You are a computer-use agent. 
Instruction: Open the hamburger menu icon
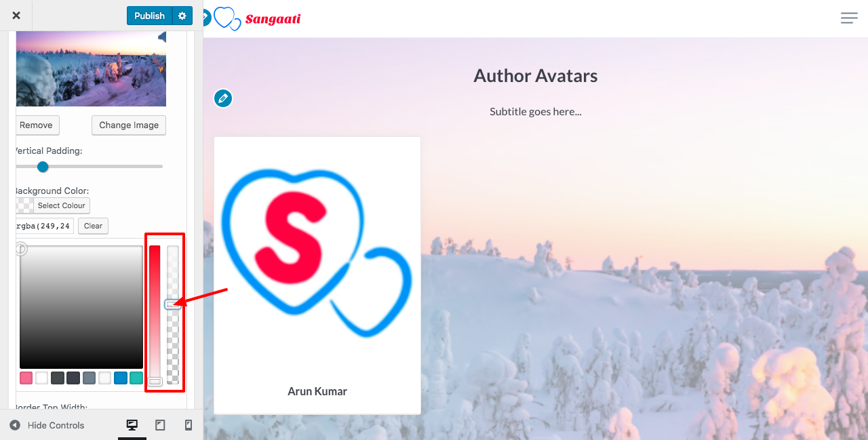849,18
